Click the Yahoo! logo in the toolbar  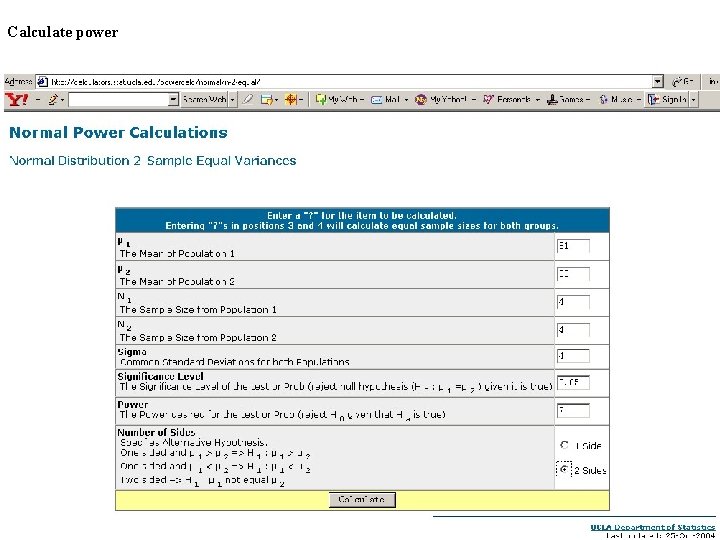(17, 99)
